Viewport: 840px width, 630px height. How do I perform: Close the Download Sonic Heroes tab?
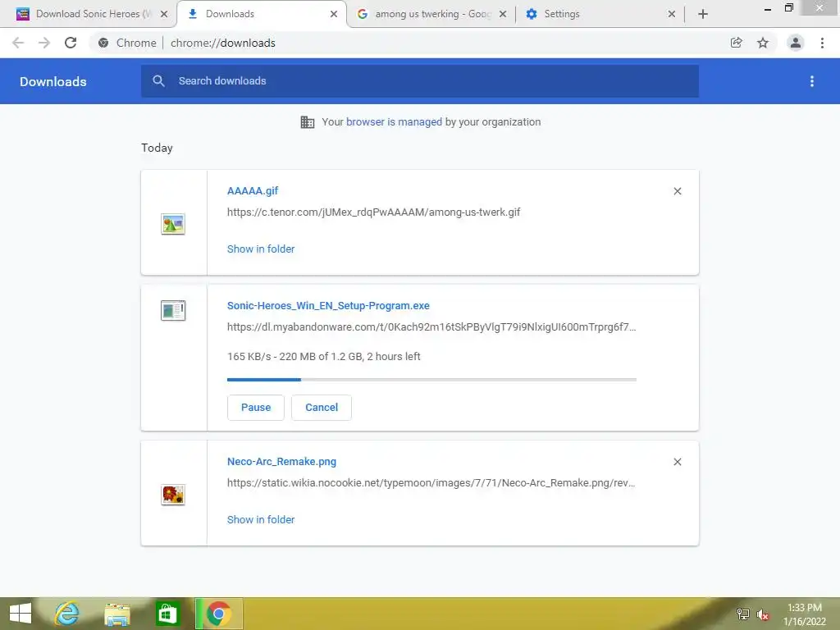coord(164,14)
